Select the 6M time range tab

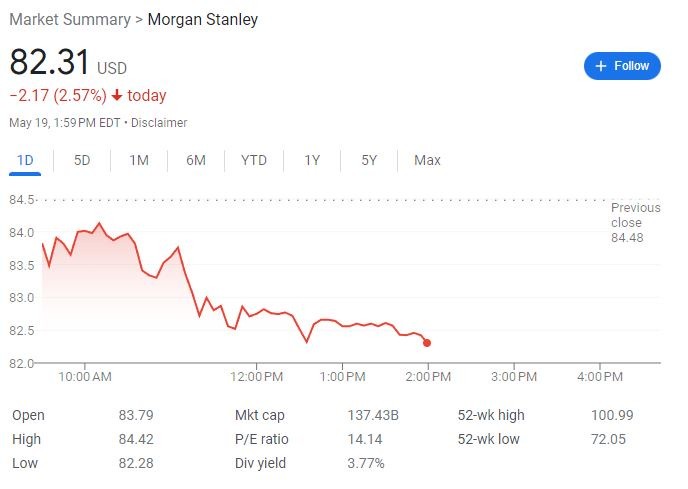pos(195,160)
